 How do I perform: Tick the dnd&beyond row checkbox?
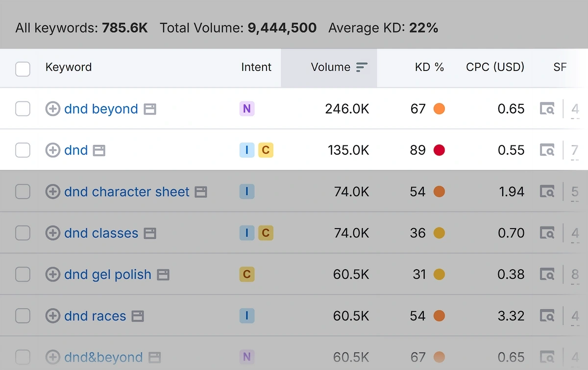23,357
